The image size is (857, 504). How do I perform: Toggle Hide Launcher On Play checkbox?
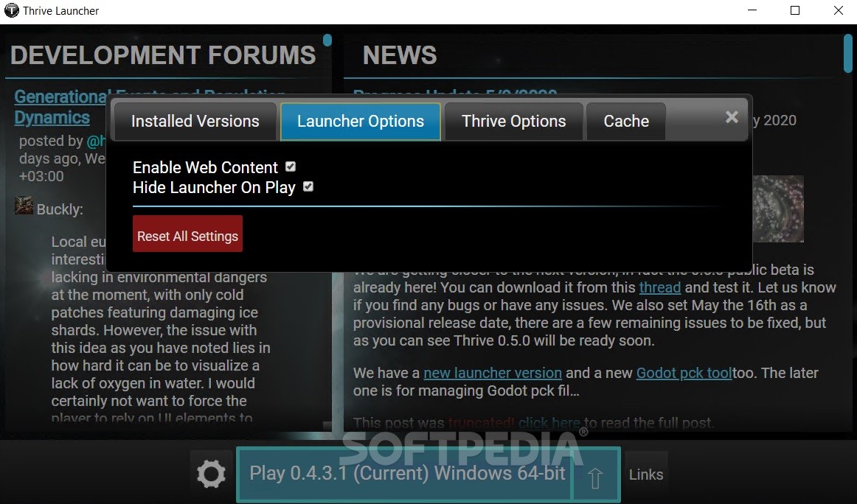pos(308,186)
